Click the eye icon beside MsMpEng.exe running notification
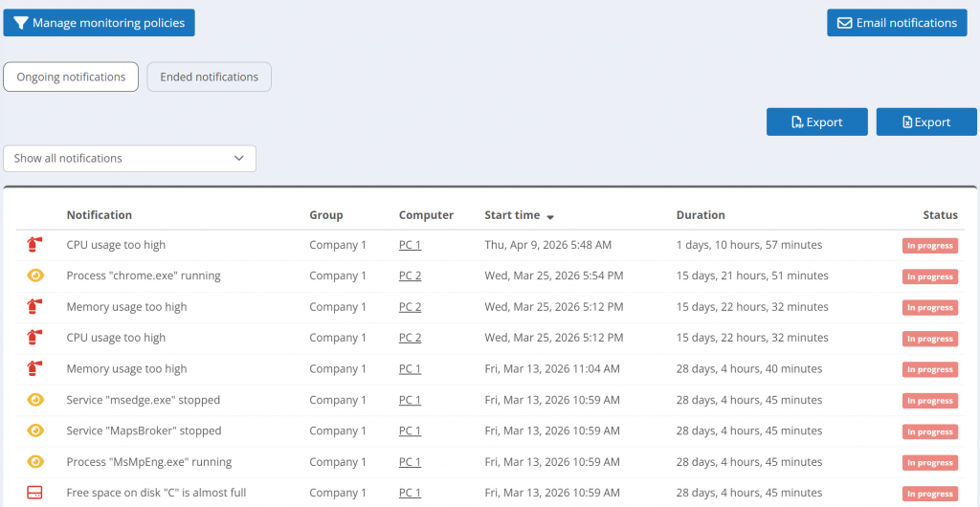The width and height of the screenshot is (980, 507). [35, 462]
